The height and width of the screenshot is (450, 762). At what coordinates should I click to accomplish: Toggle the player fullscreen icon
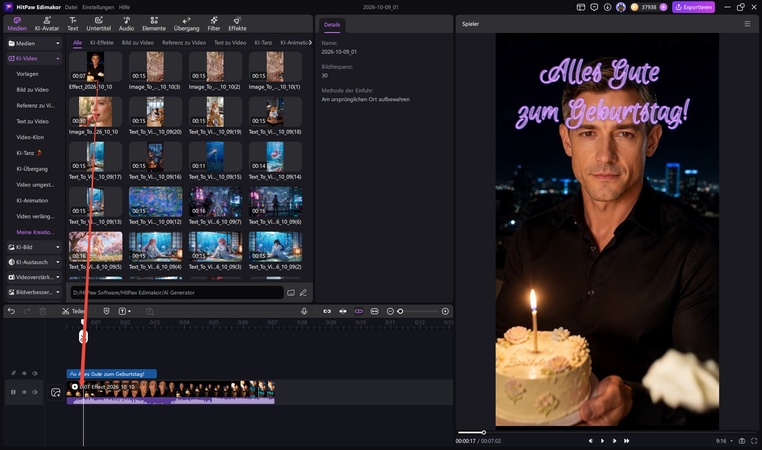pyautogui.click(x=754, y=441)
